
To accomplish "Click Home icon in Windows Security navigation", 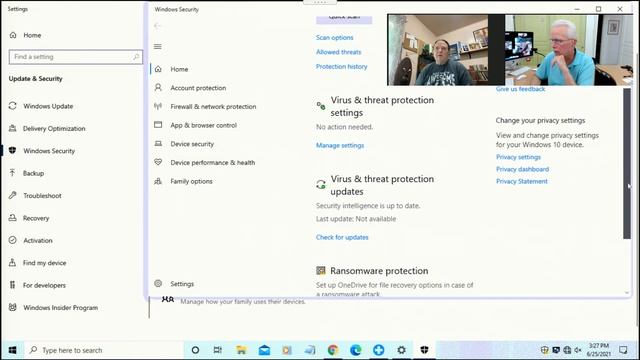I will (158, 69).
